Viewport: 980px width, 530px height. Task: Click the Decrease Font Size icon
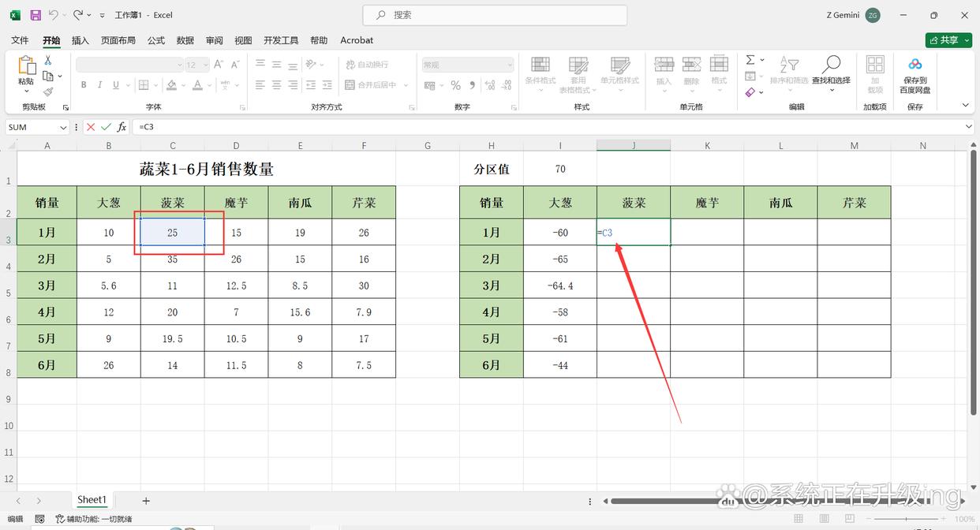click(x=234, y=65)
